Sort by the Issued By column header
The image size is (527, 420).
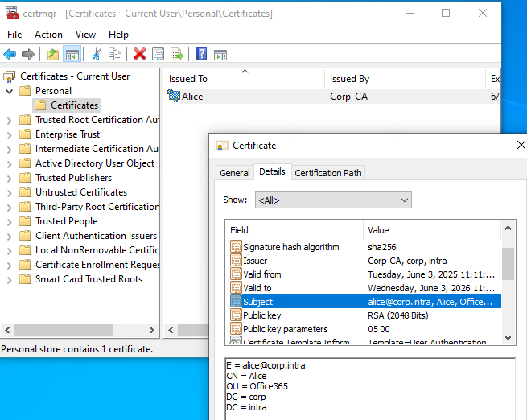[349, 79]
